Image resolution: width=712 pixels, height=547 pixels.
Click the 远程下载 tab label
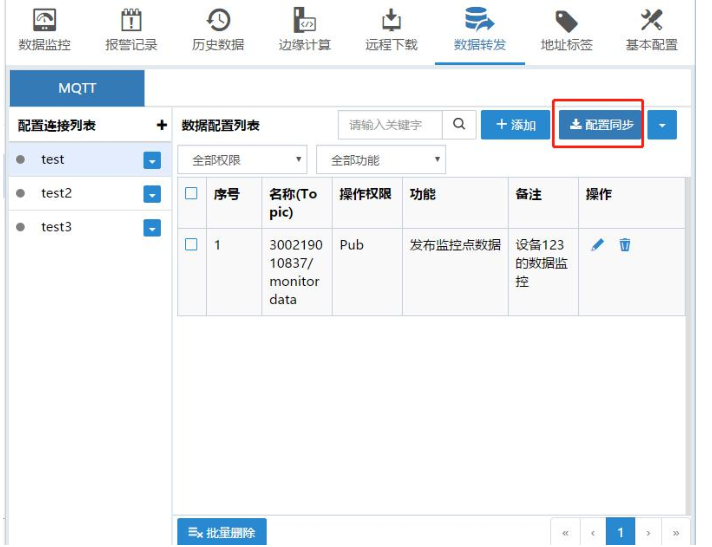391,45
